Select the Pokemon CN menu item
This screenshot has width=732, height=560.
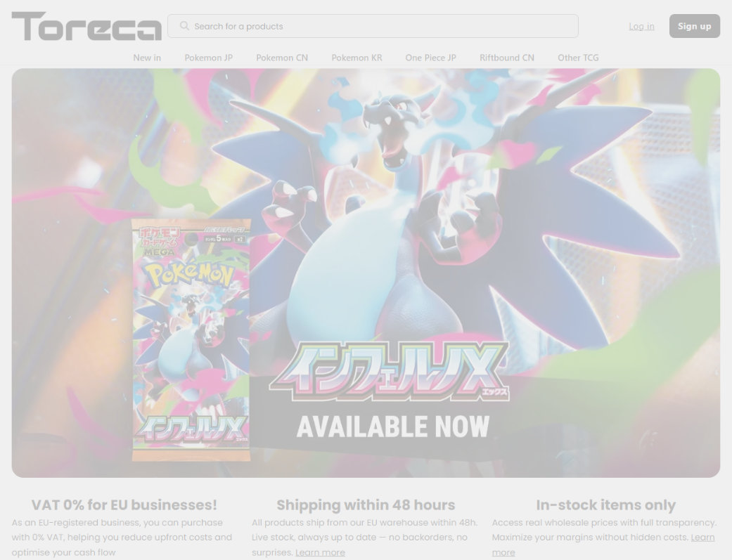tap(282, 58)
